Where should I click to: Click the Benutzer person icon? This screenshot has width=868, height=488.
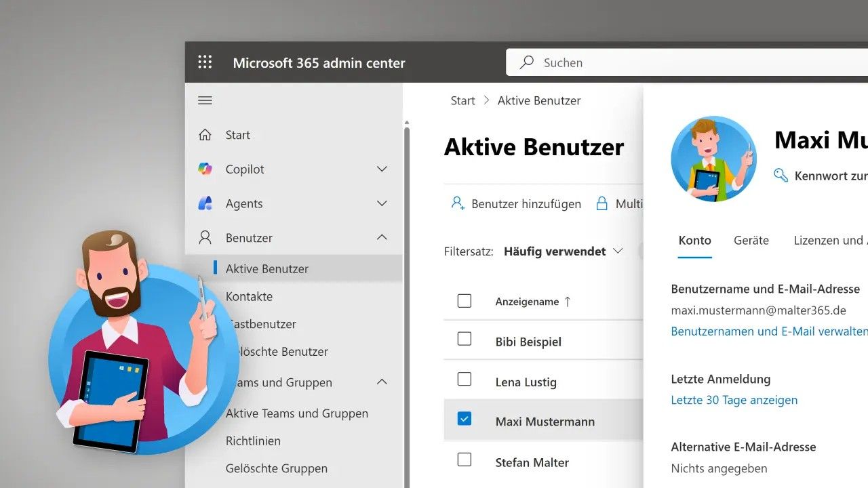[x=205, y=238]
